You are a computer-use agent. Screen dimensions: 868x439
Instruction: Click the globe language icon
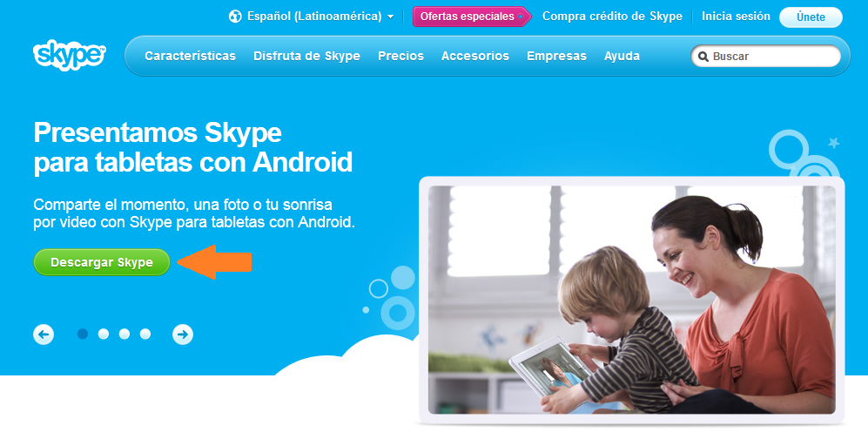[x=235, y=17]
